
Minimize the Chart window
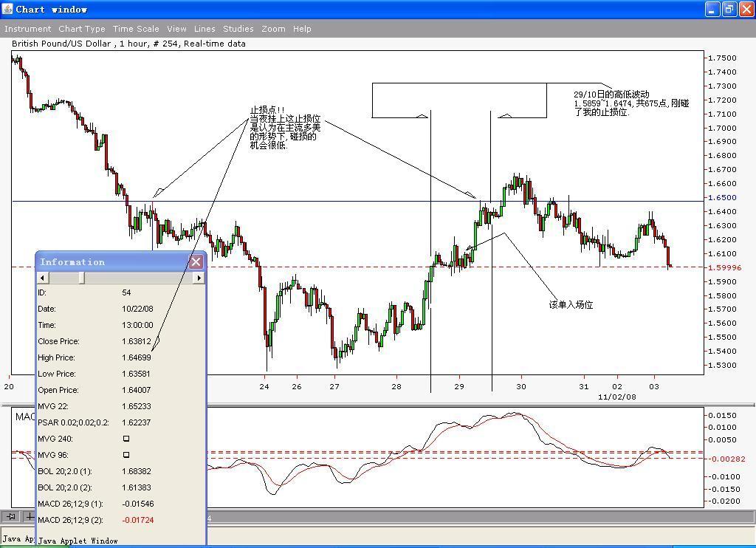712,9
